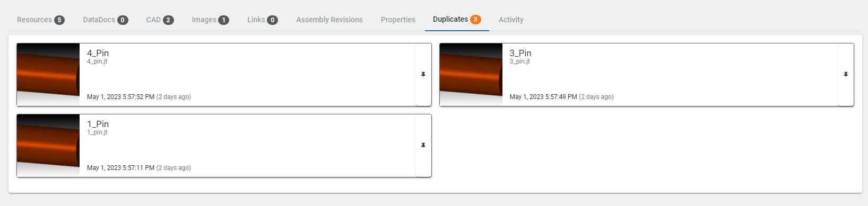Pin the 3_Pin duplicate card
The image size is (868, 206).
click(x=846, y=75)
